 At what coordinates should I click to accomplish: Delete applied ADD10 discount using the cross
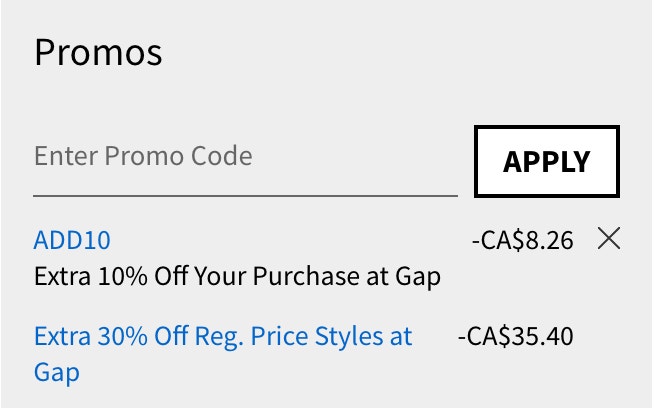[x=609, y=239]
